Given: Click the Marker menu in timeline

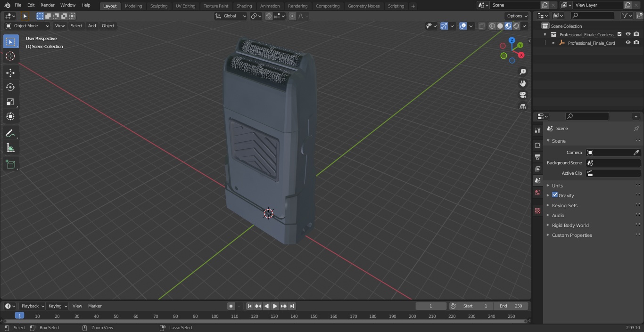Looking at the screenshot, I should coord(95,306).
